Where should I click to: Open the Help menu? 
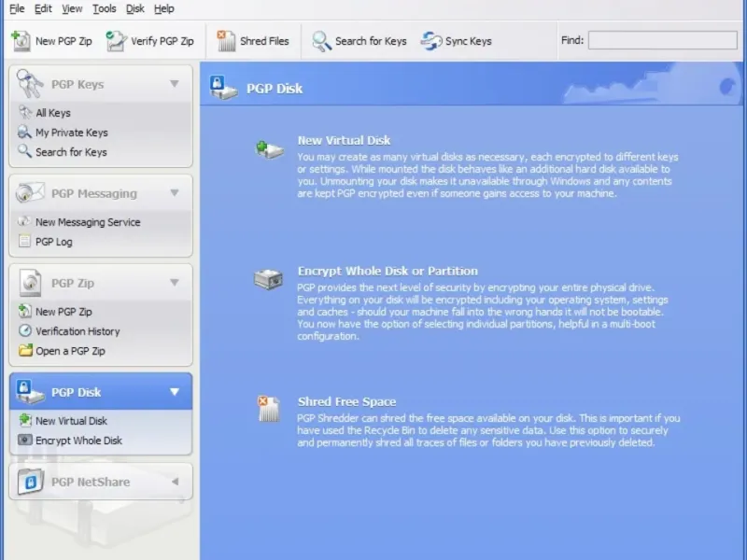[164, 8]
